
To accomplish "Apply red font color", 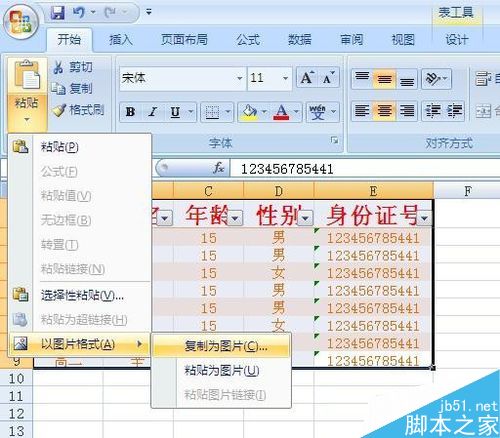I will point(281,112).
